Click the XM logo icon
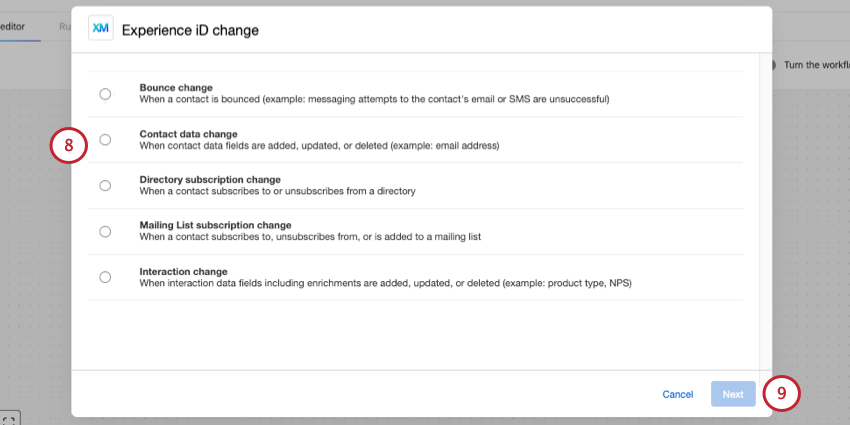Image resolution: width=850 pixels, height=425 pixels. pos(100,29)
